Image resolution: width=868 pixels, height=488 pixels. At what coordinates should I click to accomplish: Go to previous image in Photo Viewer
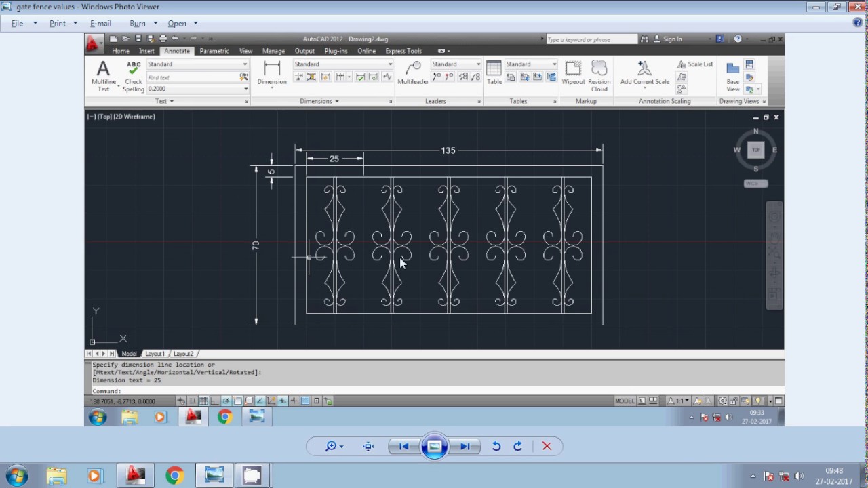[x=403, y=446]
